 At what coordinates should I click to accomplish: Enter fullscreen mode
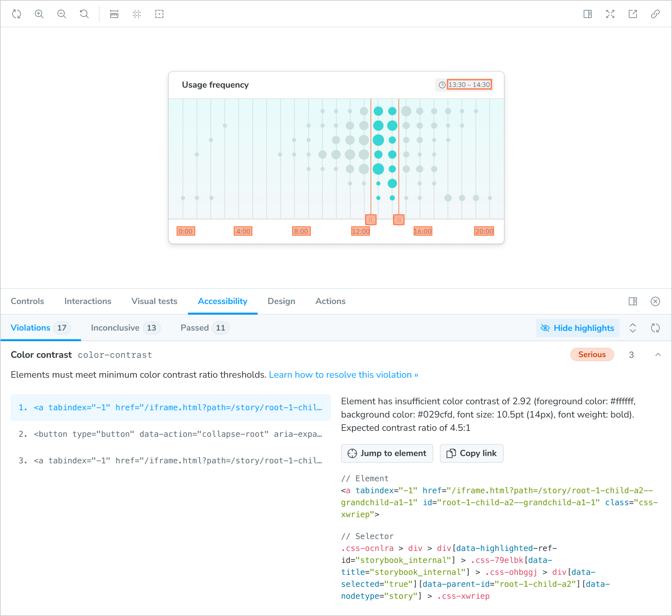point(610,14)
